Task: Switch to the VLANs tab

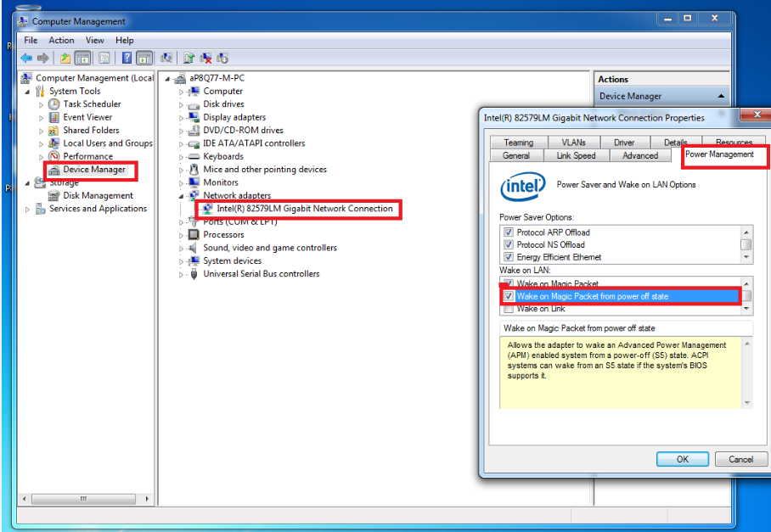Action: tap(574, 143)
